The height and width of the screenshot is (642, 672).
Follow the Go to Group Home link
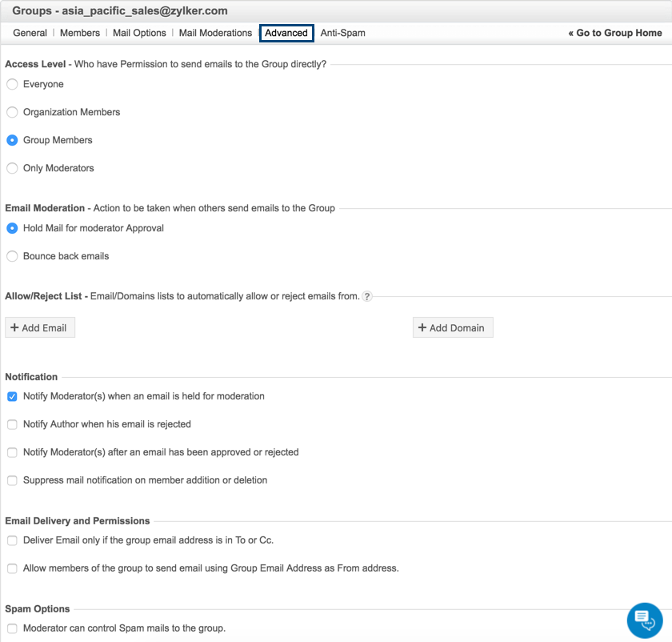(x=615, y=33)
